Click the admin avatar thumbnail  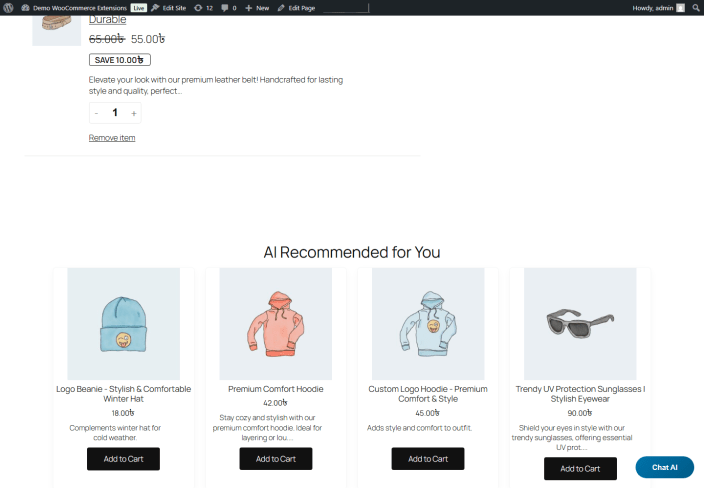[x=681, y=8]
